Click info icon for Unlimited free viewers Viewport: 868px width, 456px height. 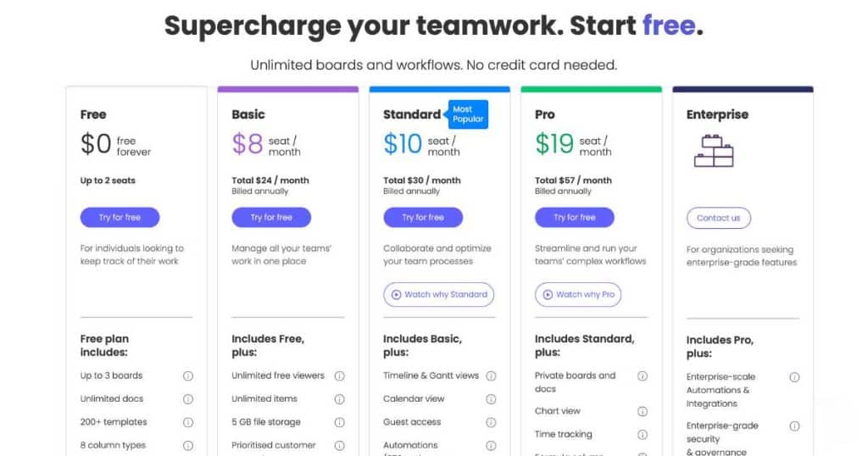click(339, 375)
